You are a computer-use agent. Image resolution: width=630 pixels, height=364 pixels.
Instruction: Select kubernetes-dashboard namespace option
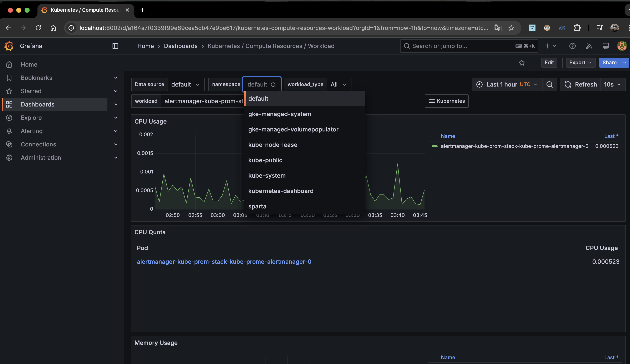(x=305, y=191)
